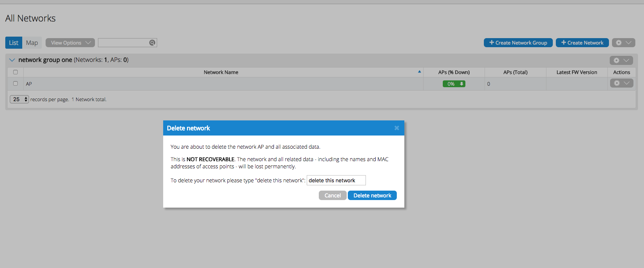The height and width of the screenshot is (268, 644).
Task: Click the Network Name sort arrow
Action: point(419,72)
